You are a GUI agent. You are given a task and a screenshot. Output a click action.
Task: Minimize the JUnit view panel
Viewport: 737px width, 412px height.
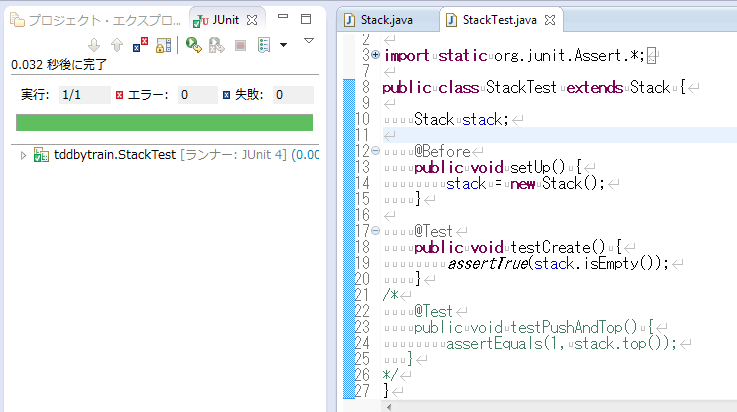(x=282, y=16)
